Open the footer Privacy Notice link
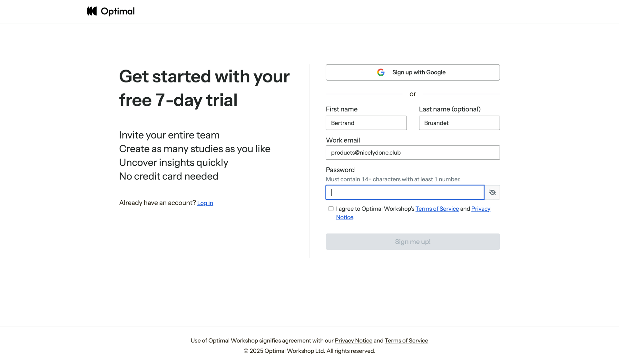The width and height of the screenshot is (619, 364). (353, 340)
